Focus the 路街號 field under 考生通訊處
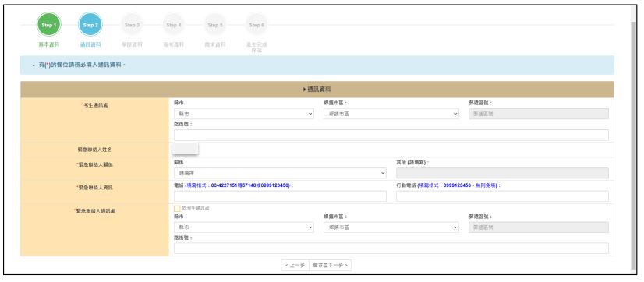 tap(391, 136)
